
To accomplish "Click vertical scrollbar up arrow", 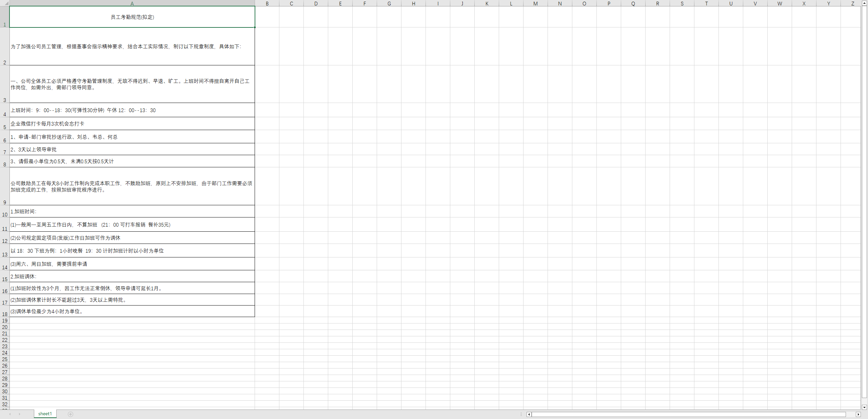I will 864,3.
